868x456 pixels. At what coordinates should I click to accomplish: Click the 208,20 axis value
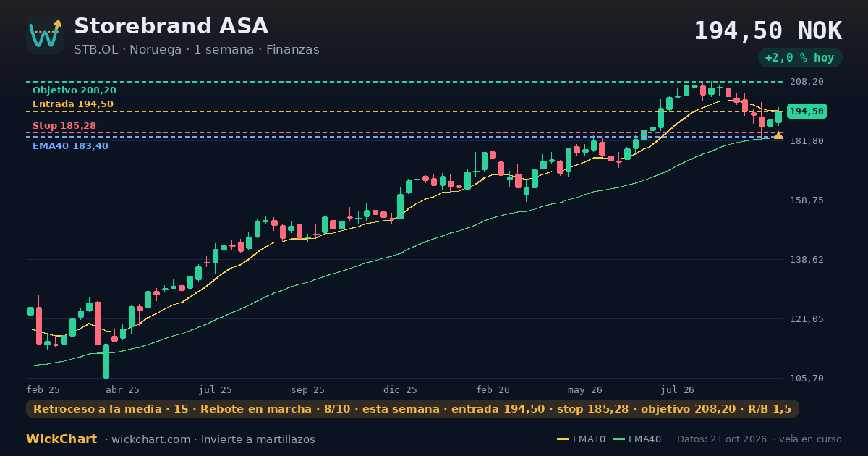pos(807,82)
